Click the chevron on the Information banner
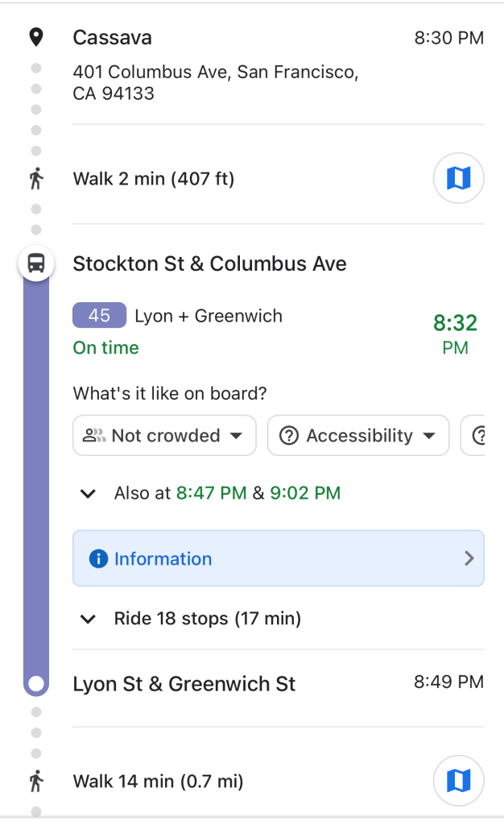The height and width of the screenshot is (825, 504). (x=469, y=558)
